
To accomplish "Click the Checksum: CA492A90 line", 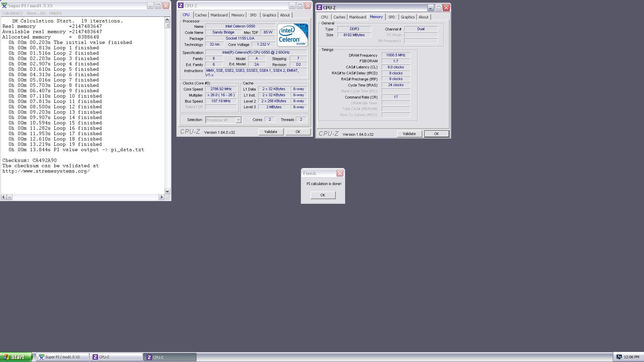I will click(x=30, y=161).
